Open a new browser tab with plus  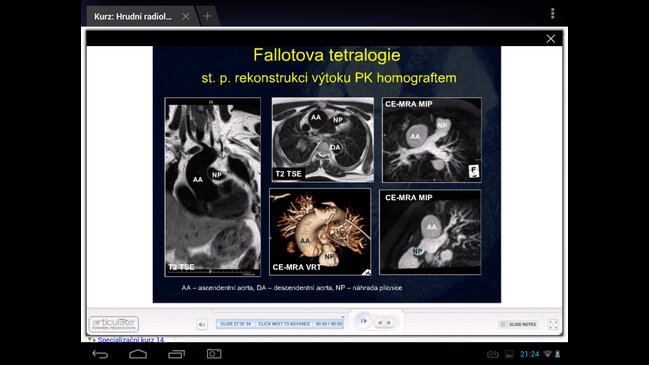tap(207, 16)
